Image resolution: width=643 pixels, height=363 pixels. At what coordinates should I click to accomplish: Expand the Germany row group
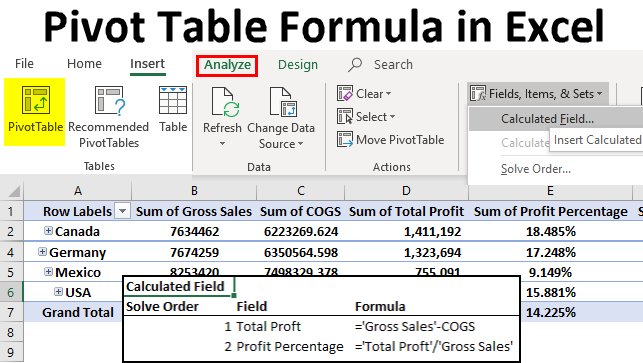(x=42, y=251)
